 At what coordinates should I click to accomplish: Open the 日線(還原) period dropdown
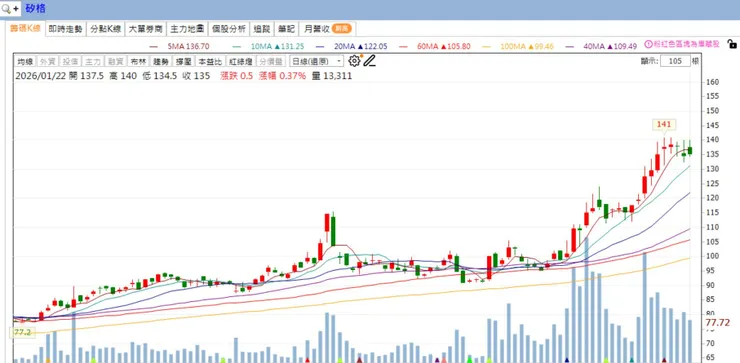[317, 61]
